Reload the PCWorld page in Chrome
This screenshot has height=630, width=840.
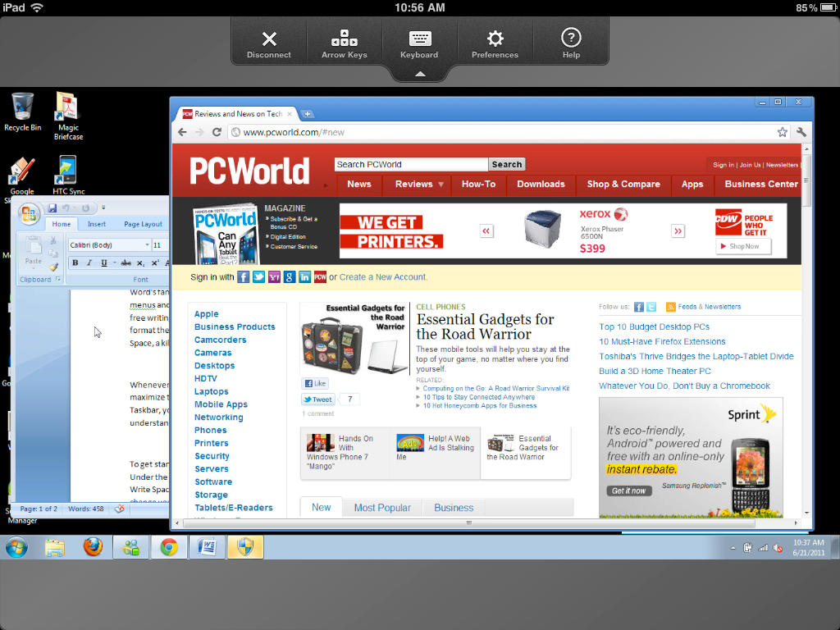click(x=217, y=132)
